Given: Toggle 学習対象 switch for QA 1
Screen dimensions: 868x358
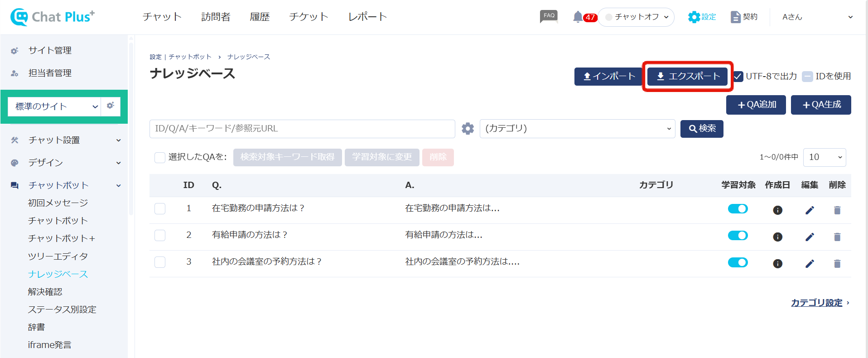Looking at the screenshot, I should tap(738, 208).
